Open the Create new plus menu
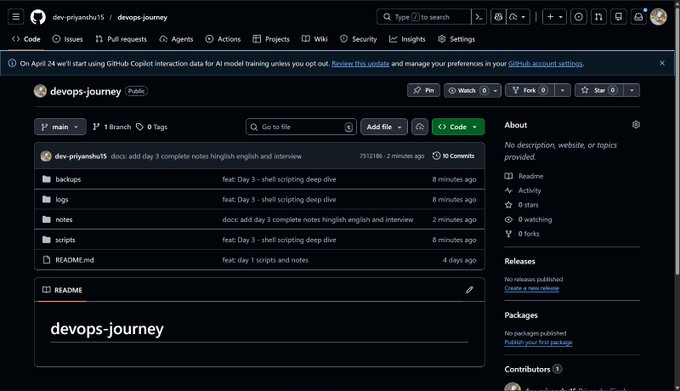The height and width of the screenshot is (391, 680). pos(554,17)
